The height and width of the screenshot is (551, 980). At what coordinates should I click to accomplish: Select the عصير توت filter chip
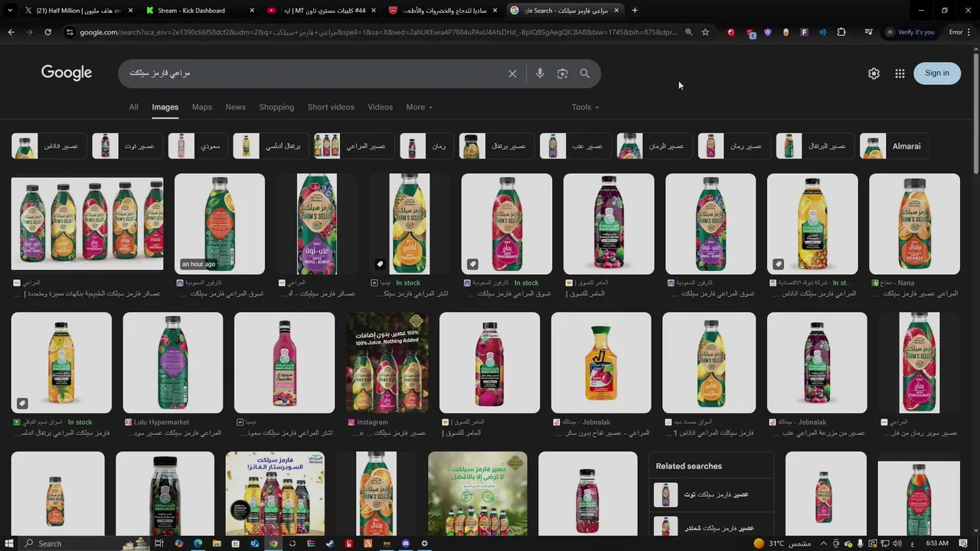point(126,146)
